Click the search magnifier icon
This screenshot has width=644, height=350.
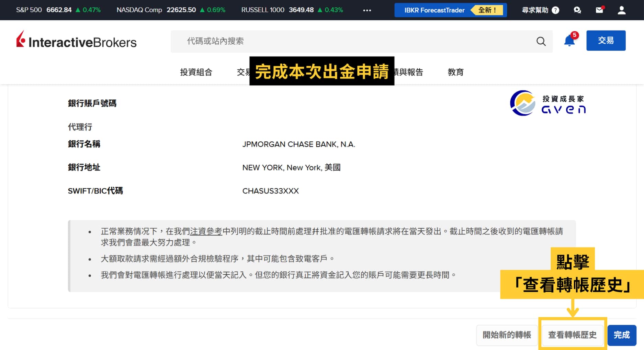coord(541,41)
